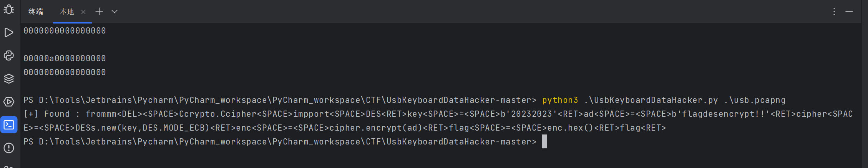Show the Python Packages stacked-layers icon
Image resolution: width=868 pixels, height=168 pixels.
(x=9, y=79)
